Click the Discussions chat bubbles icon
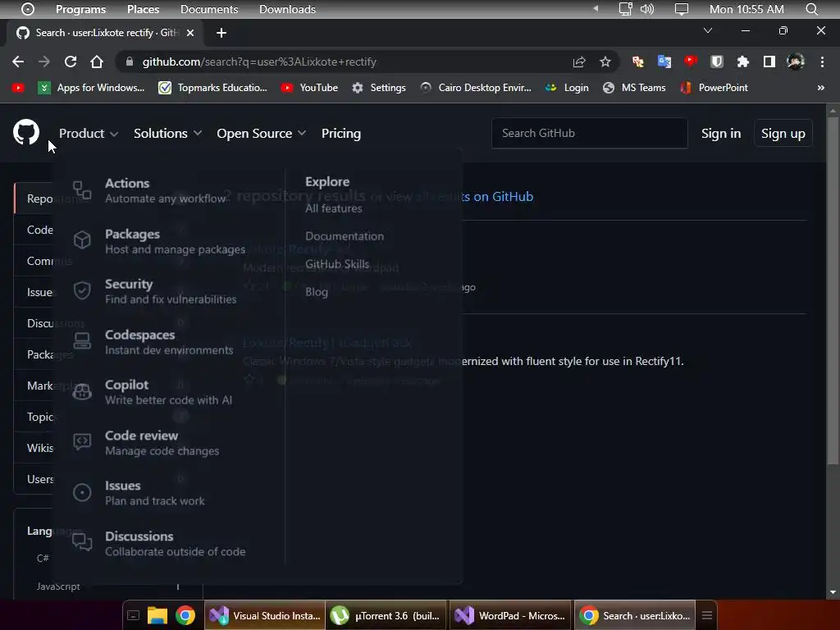Image resolution: width=840 pixels, height=630 pixels. 82,542
